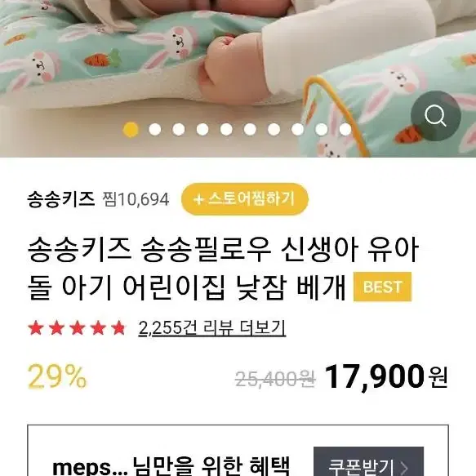476x476 pixels.
Task: Click the product title 송송필로우 text
Action: 206,251
